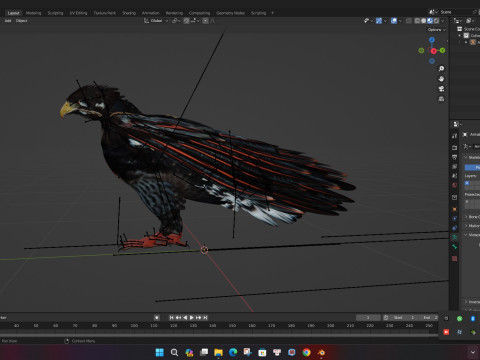The image size is (480, 360).
Task: Expand the Motion Paths panel
Action: click(x=472, y=226)
